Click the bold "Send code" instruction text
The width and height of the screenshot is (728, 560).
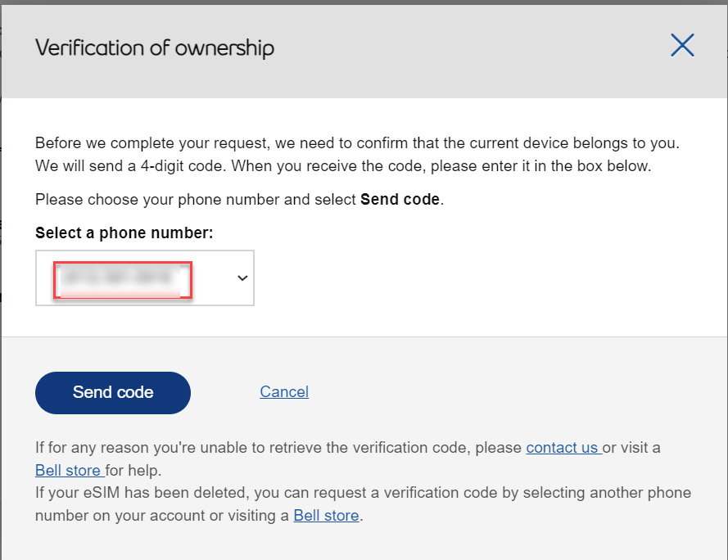pyautogui.click(x=400, y=200)
